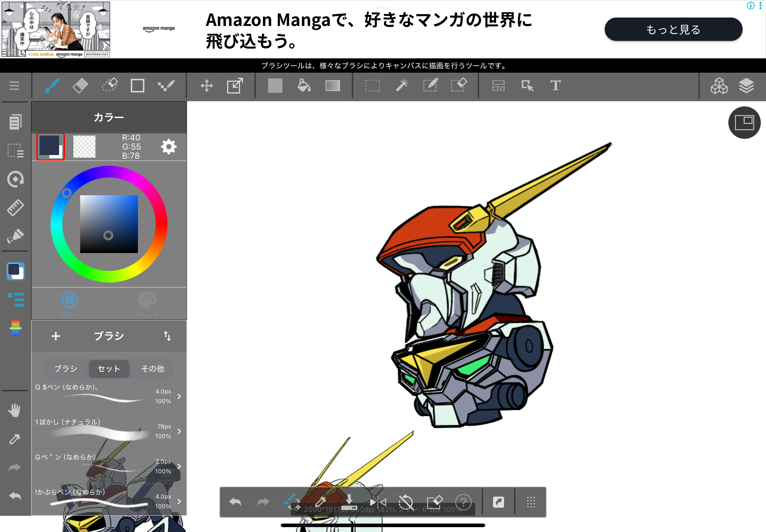Select the Eraser tool
The image size is (766, 532).
(80, 86)
